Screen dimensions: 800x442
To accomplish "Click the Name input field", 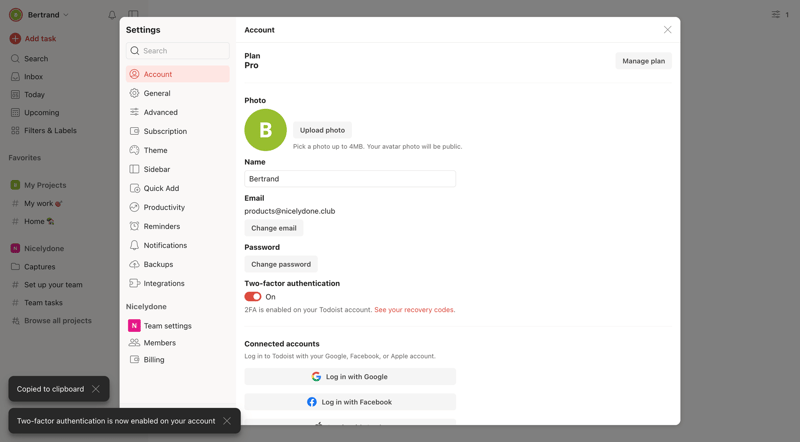I will pyautogui.click(x=350, y=179).
